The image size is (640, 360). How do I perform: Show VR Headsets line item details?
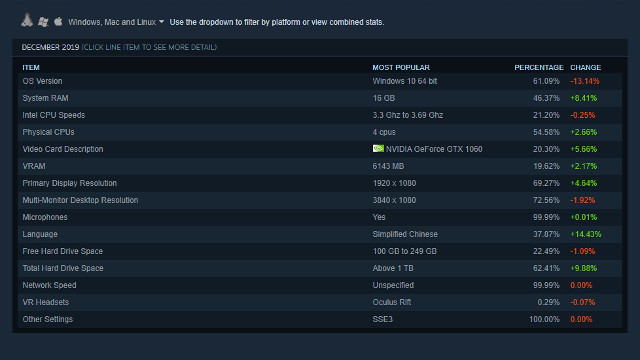320,302
